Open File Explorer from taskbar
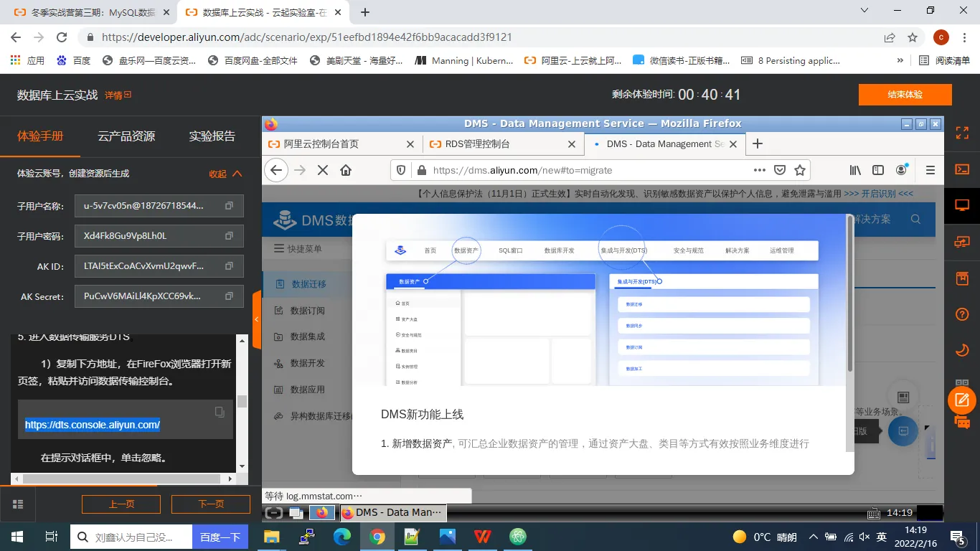This screenshot has height=551, width=980. click(x=271, y=537)
